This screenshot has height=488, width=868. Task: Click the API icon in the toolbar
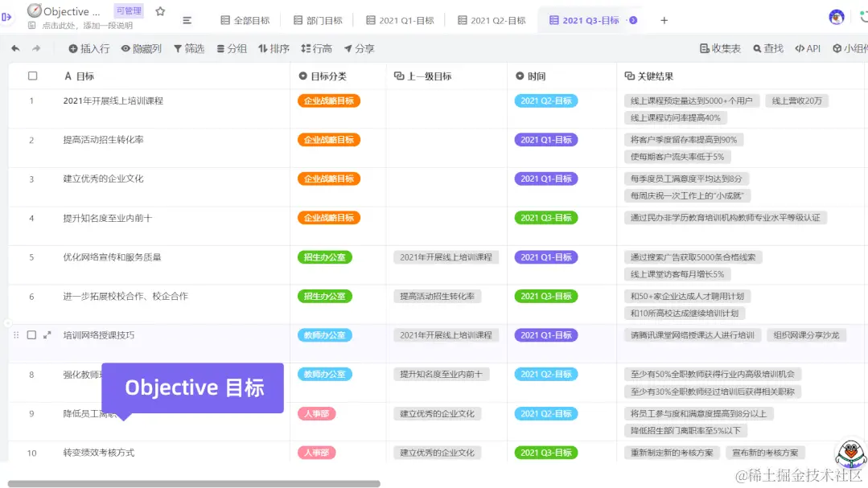click(806, 48)
